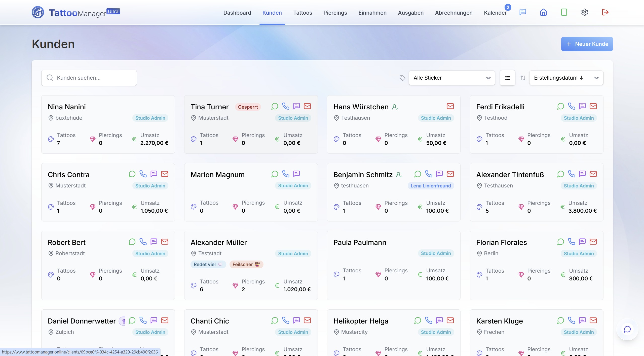Click the Robertstadt location text
The image size is (644, 356).
(70, 253)
